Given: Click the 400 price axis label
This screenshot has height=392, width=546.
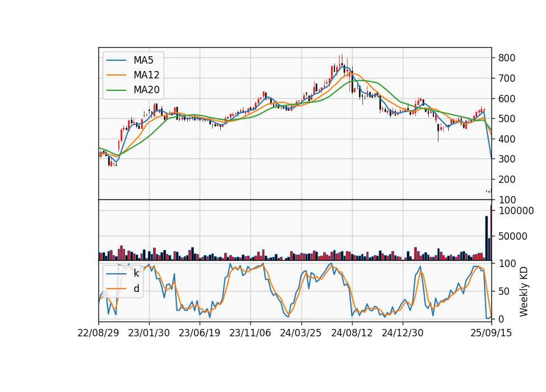Looking at the screenshot, I should [507, 139].
